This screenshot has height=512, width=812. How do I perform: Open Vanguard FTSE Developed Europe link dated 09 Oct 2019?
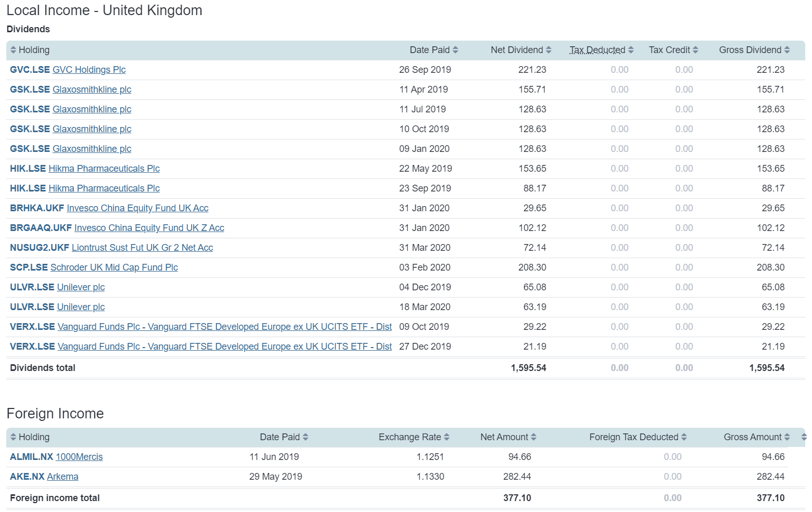tap(225, 327)
